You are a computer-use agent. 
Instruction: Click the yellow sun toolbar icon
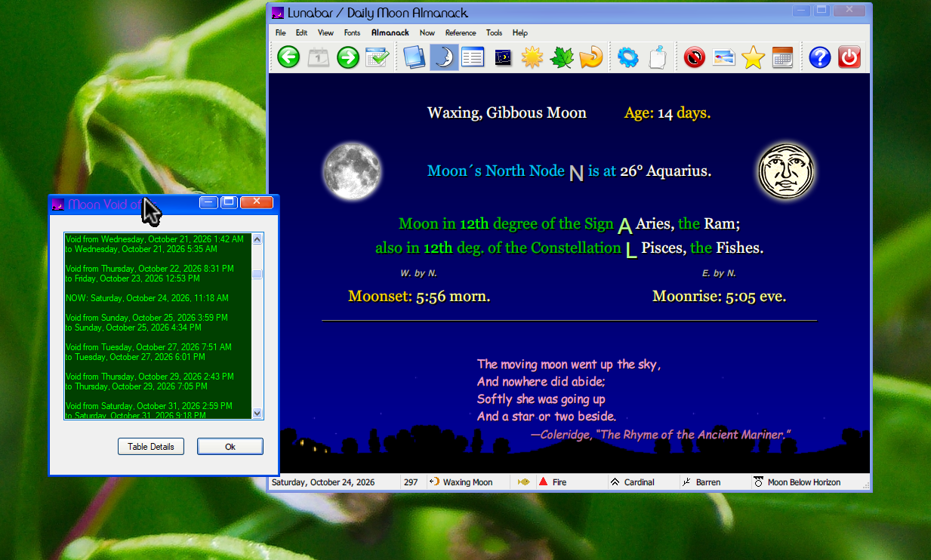click(532, 57)
